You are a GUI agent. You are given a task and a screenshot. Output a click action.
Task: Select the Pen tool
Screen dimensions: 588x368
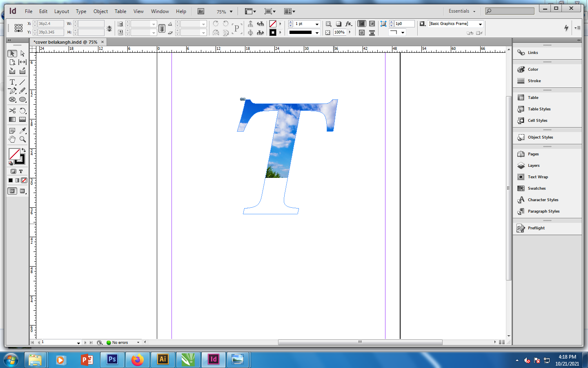click(x=12, y=91)
